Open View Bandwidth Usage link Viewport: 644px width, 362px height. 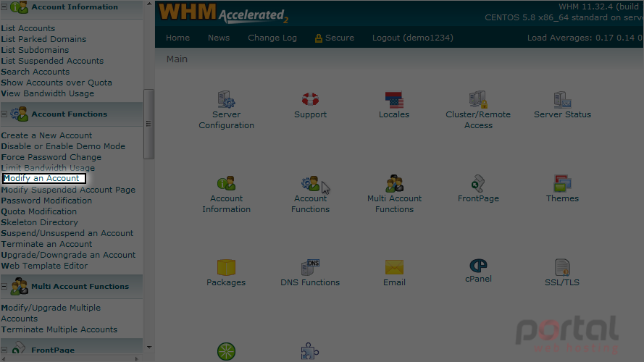coord(48,93)
